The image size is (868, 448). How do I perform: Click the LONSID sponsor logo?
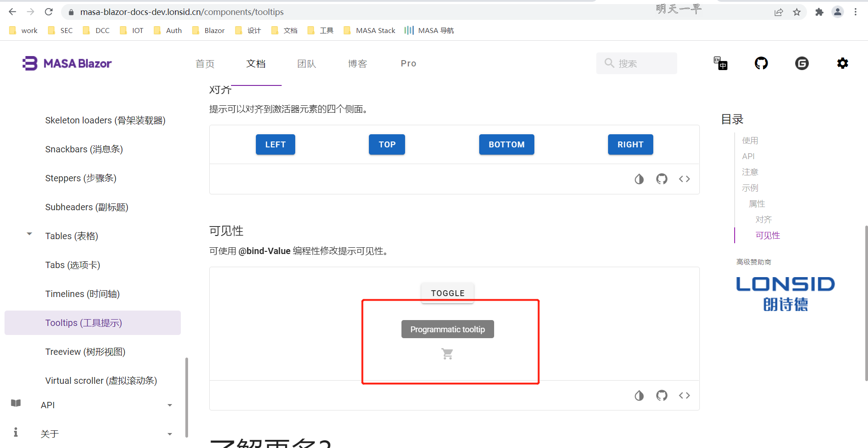coord(786,294)
